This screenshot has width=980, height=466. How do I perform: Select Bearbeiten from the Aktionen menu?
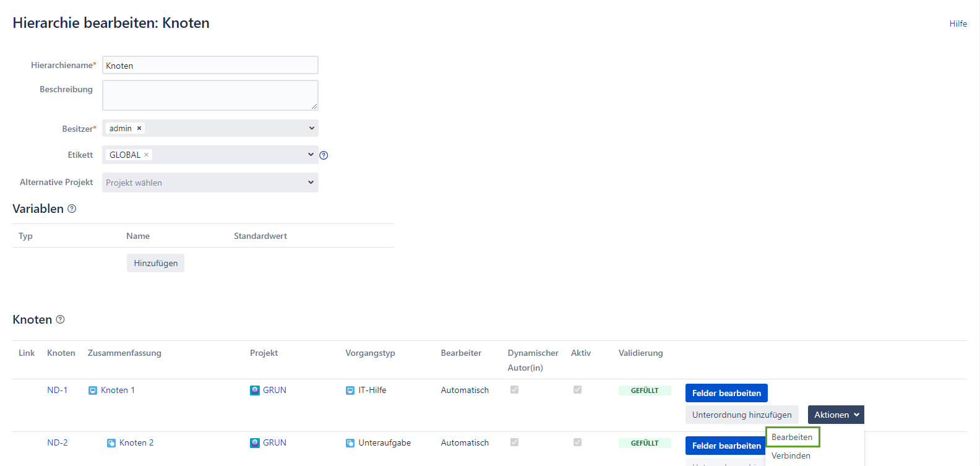tap(792, 437)
